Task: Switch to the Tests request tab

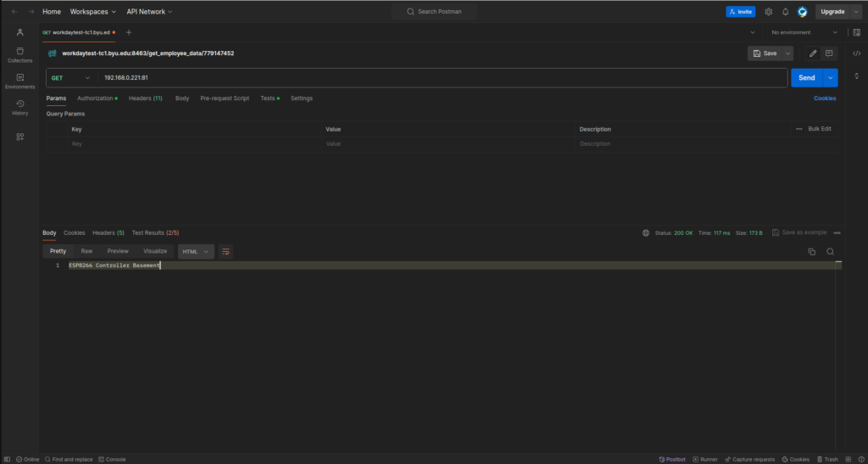Action: [x=270, y=98]
